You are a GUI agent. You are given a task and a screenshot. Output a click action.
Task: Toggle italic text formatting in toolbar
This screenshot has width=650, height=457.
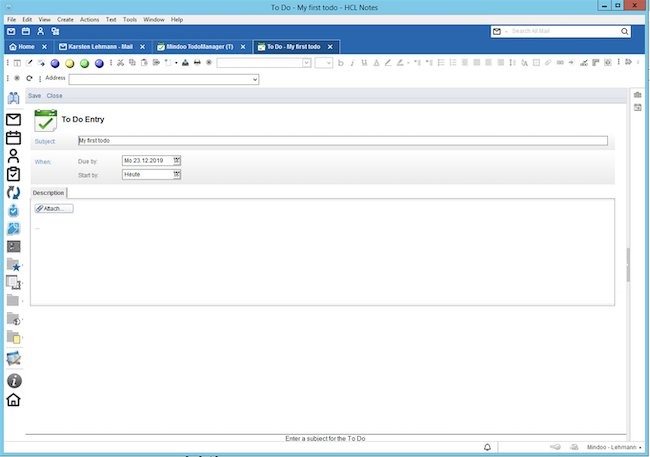click(x=353, y=63)
